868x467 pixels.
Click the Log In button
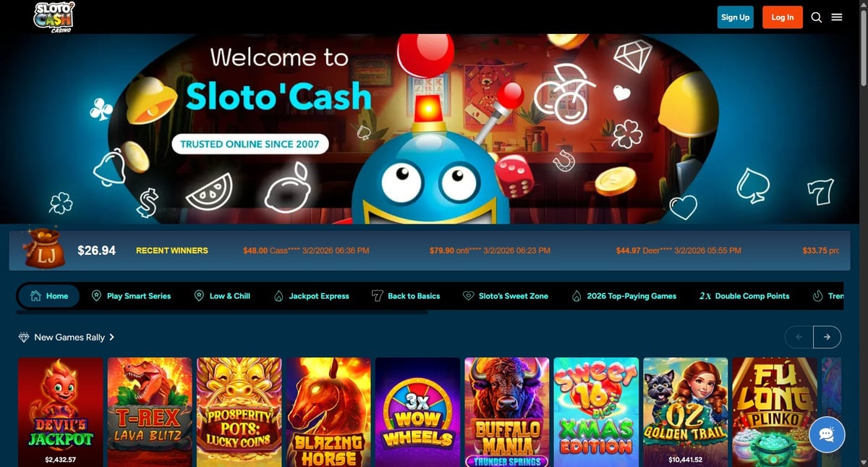(x=783, y=17)
